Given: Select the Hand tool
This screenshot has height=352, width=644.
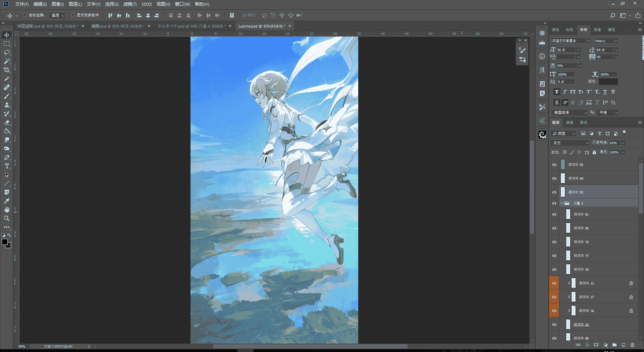Looking at the screenshot, I should point(7,210).
